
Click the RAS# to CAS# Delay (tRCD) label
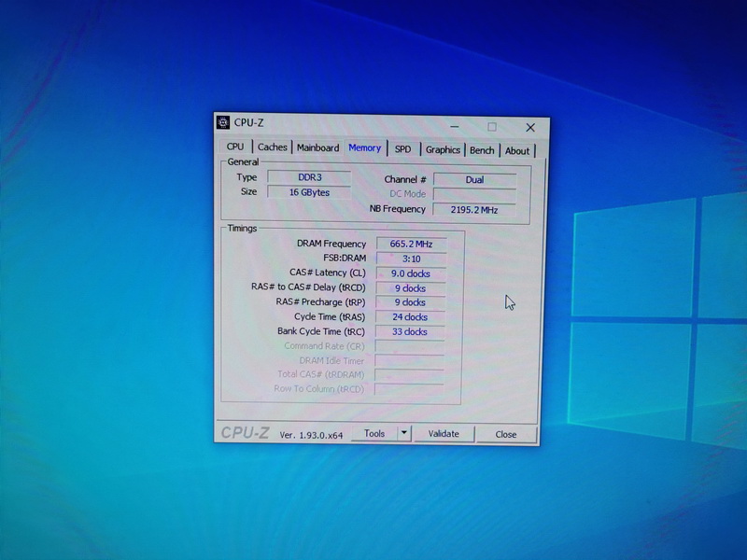click(x=308, y=287)
